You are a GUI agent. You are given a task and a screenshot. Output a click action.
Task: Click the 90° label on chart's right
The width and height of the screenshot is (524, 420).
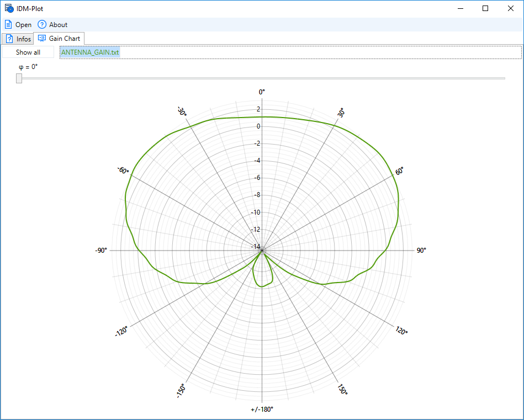(421, 251)
